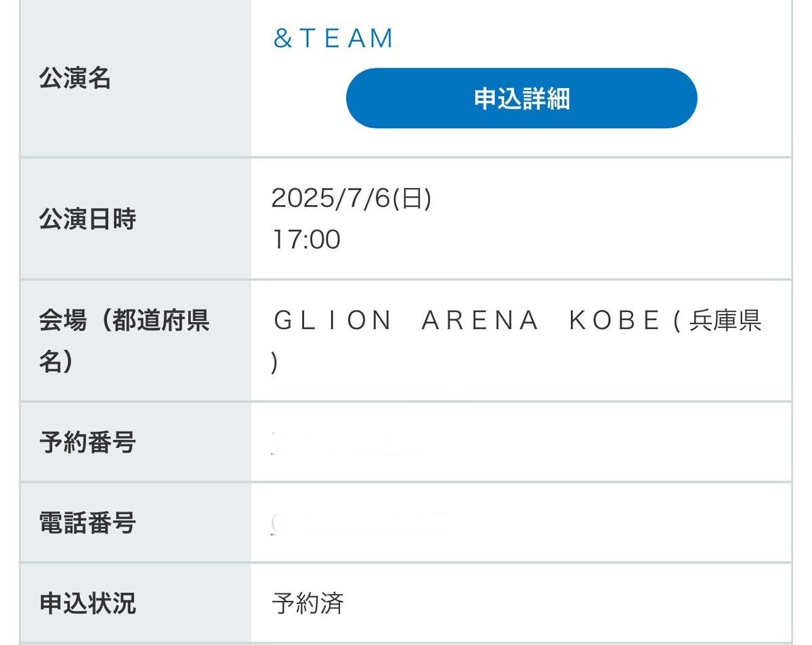
Task: Click the word KOBE in venue
Action: [614, 320]
